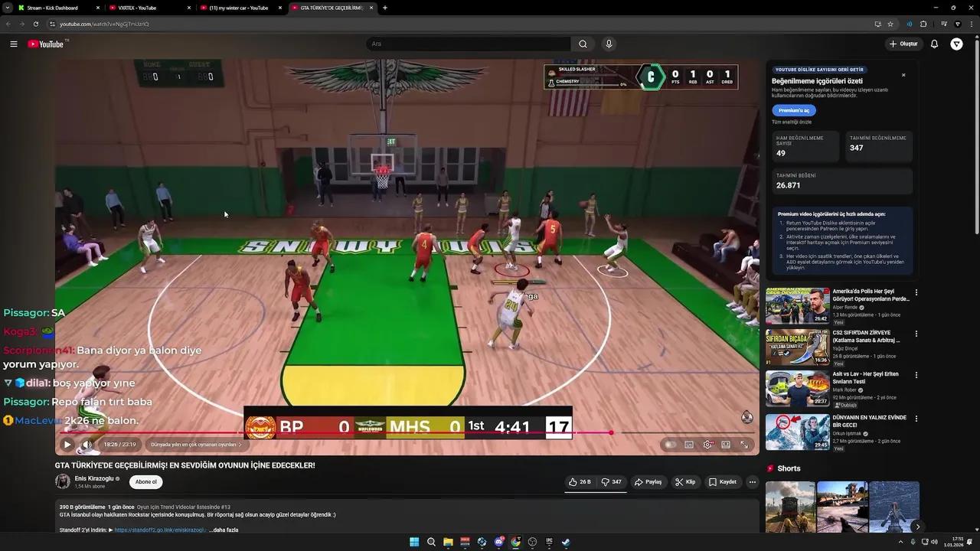980x551 pixels.
Task: Open Steam from taskbar
Action: 566,542
